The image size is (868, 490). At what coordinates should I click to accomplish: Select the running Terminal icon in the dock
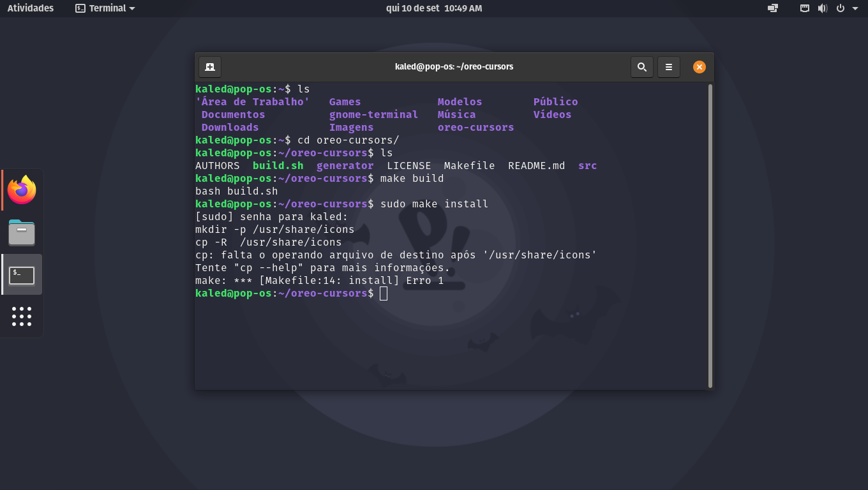point(22,274)
